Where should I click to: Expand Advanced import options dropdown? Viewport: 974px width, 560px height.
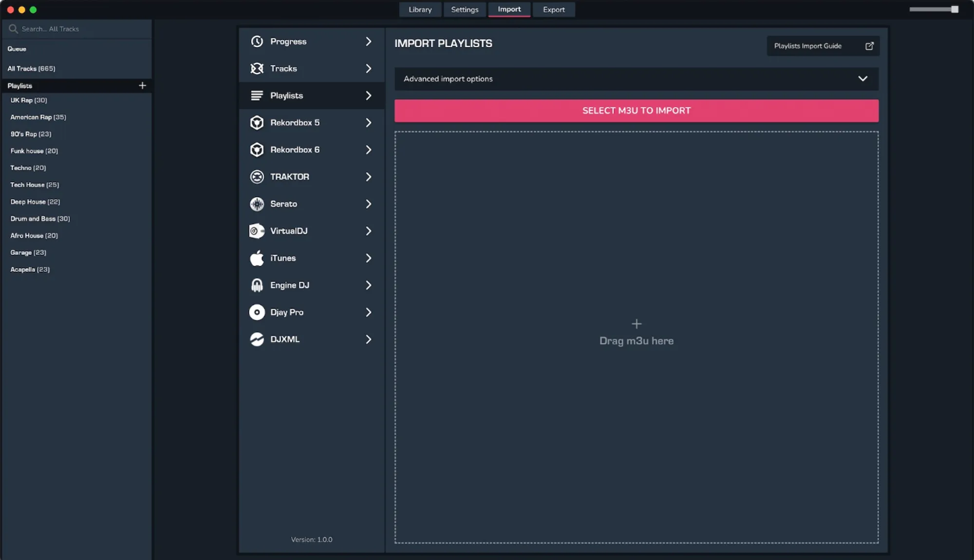point(862,79)
